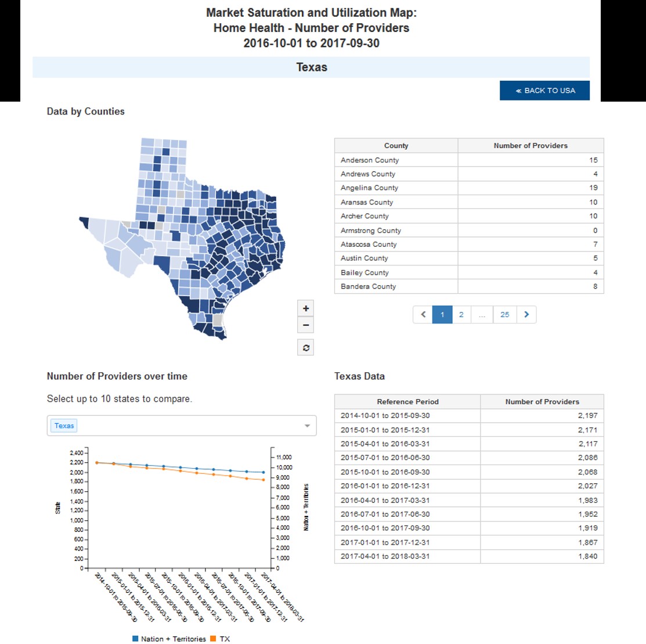Open page 2 of the county table
The height and width of the screenshot is (644, 646).
pyautogui.click(x=461, y=315)
